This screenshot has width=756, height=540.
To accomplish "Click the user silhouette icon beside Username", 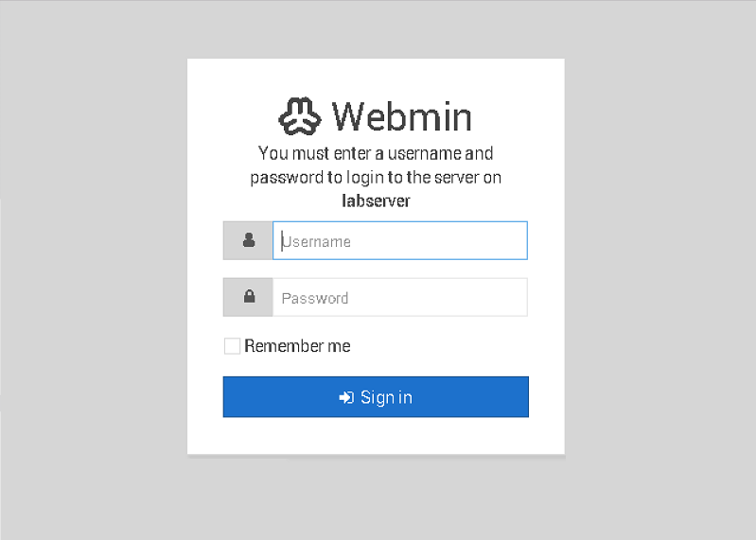I will click(x=249, y=239).
